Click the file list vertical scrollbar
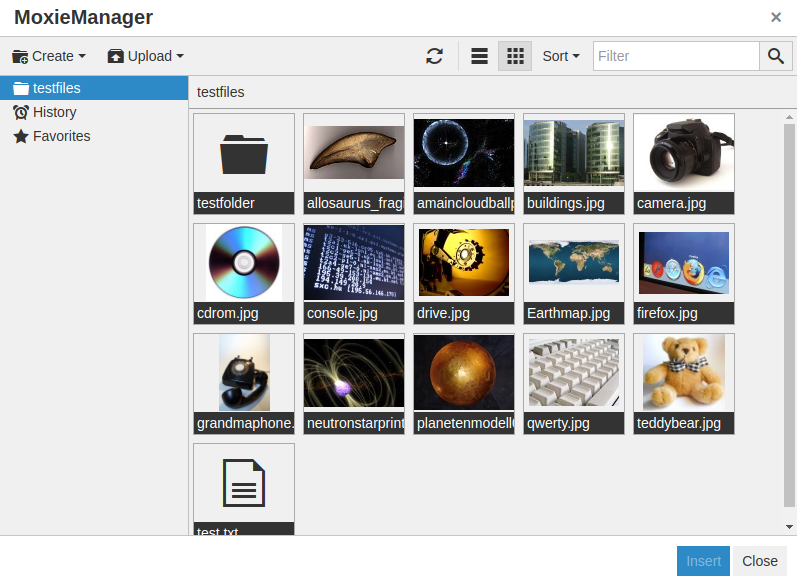The height and width of the screenshot is (586, 797). 789,315
